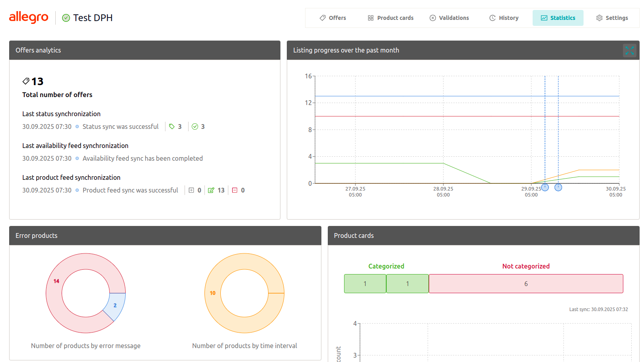Open the History tab

504,18
